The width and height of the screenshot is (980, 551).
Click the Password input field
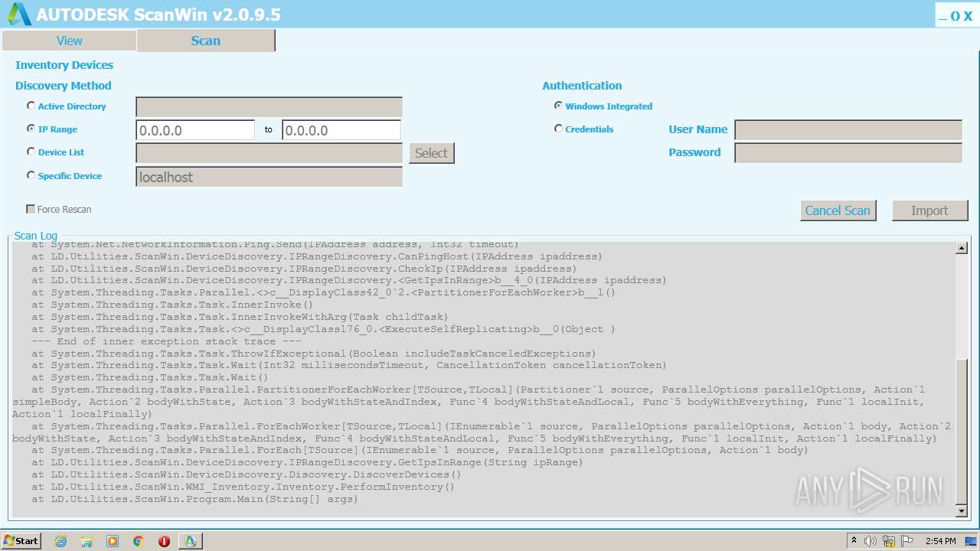[x=848, y=153]
